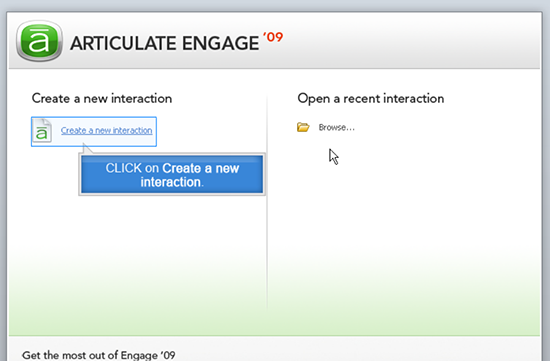Click the CLICK on text in blue callout
This screenshot has height=361, width=550.
[132, 168]
